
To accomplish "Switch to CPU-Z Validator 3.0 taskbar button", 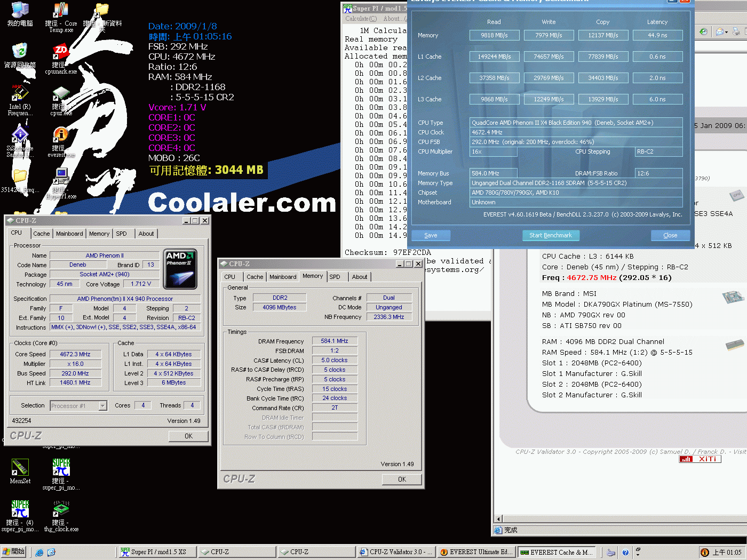I will point(396,552).
